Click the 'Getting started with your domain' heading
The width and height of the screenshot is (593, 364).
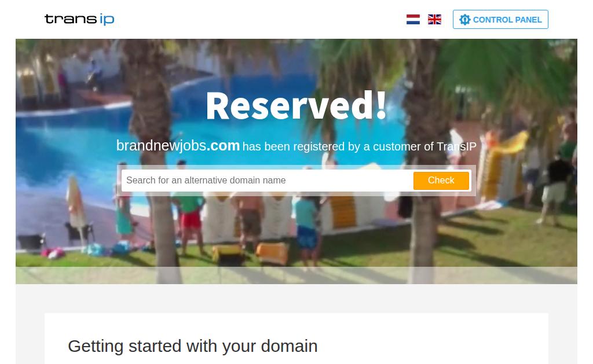click(192, 346)
